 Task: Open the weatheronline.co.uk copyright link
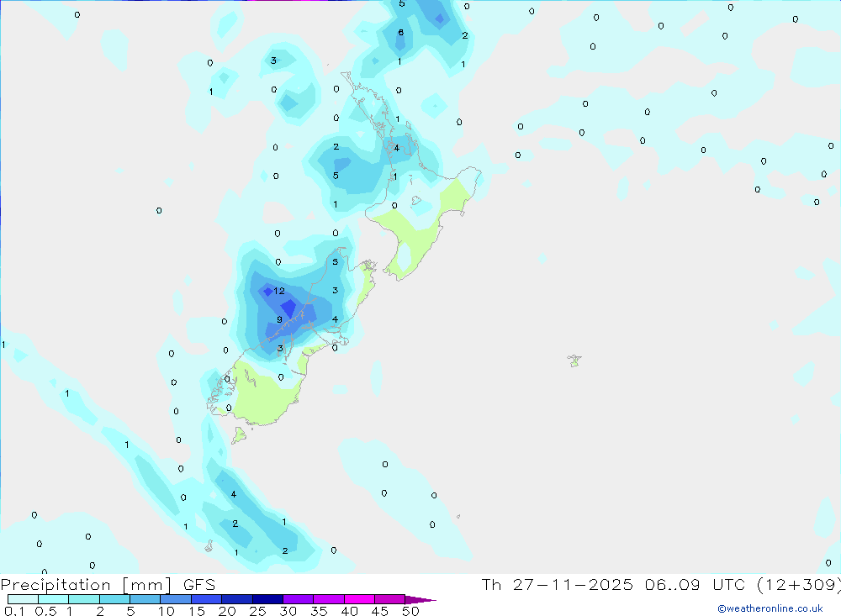770,608
